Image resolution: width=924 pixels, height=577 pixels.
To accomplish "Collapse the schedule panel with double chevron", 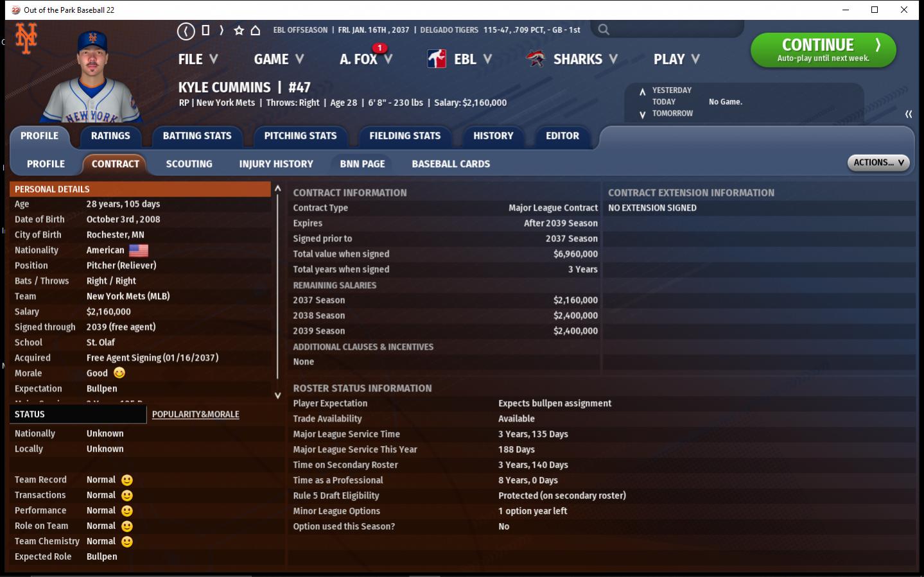I will click(909, 114).
